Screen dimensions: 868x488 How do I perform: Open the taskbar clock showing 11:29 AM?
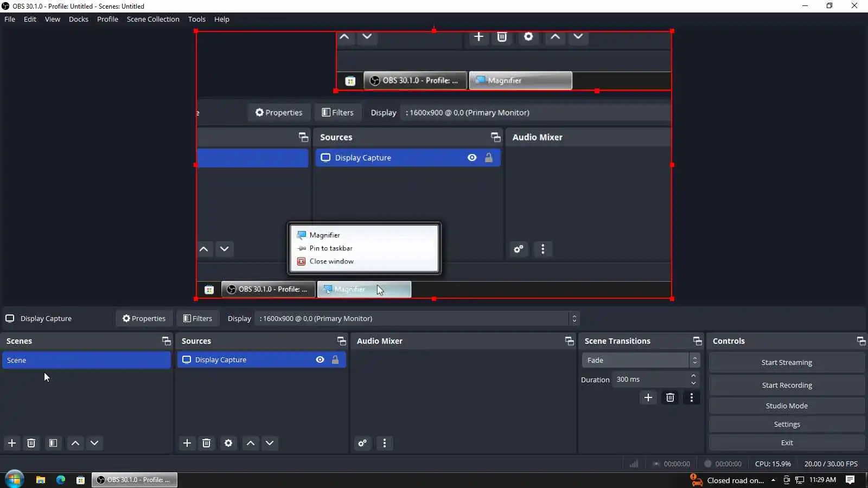822,480
